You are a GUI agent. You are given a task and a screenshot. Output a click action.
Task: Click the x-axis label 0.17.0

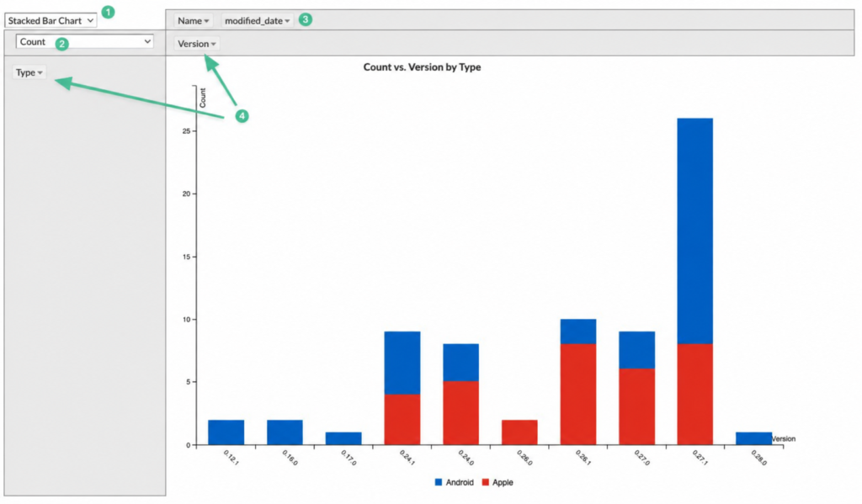point(349,457)
